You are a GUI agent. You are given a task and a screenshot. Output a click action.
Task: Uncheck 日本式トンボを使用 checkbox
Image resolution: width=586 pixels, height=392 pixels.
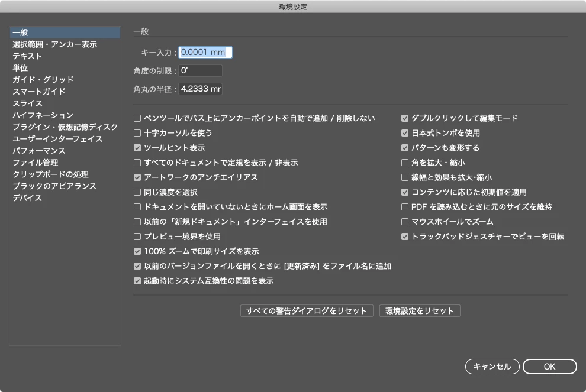(x=405, y=133)
